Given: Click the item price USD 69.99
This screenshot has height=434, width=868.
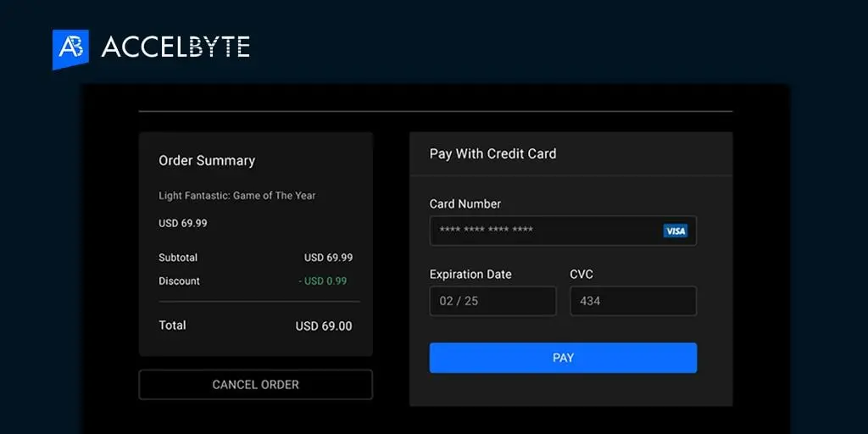Looking at the screenshot, I should point(183,224).
